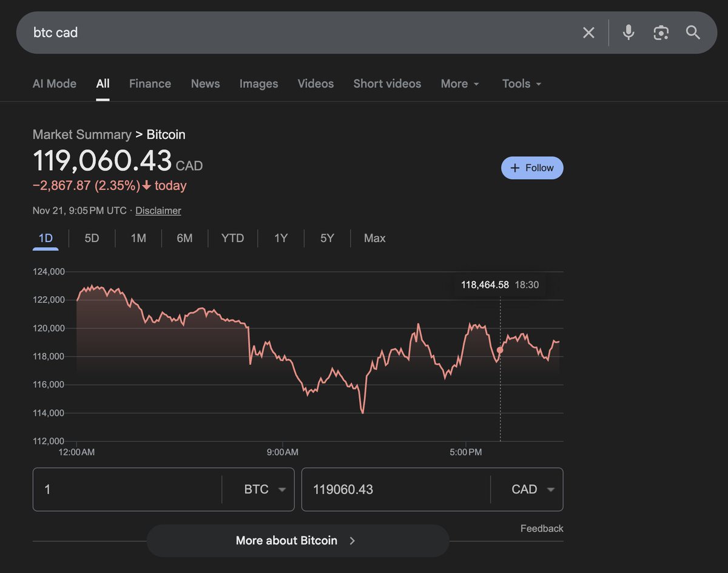Follow Bitcoin with the Follow button
The image size is (728, 573).
[532, 168]
